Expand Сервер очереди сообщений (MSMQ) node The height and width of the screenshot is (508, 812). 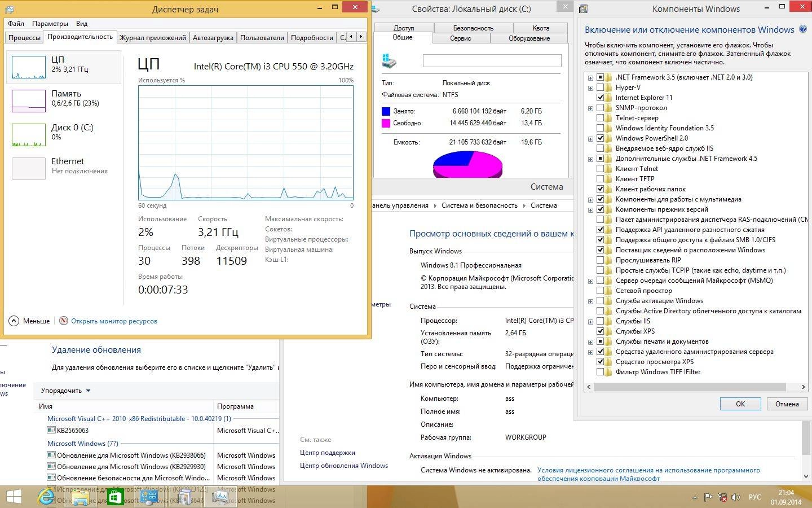pyautogui.click(x=590, y=281)
